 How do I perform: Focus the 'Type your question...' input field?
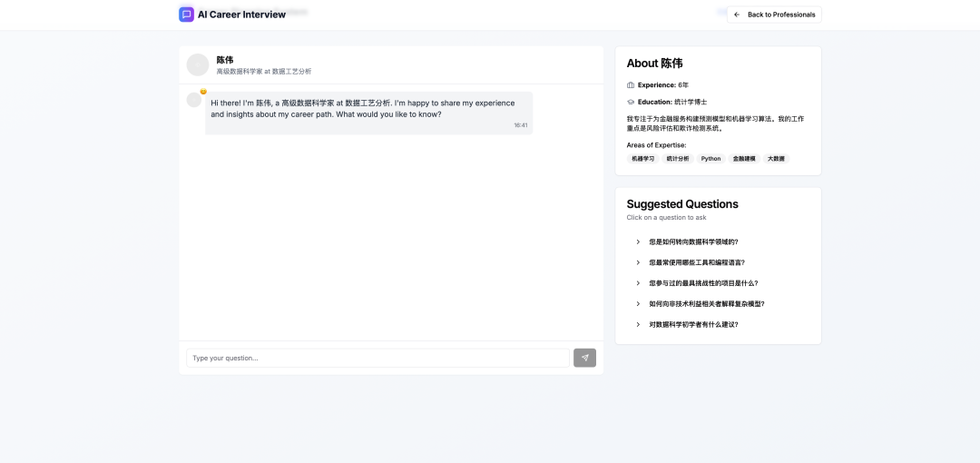(x=377, y=358)
